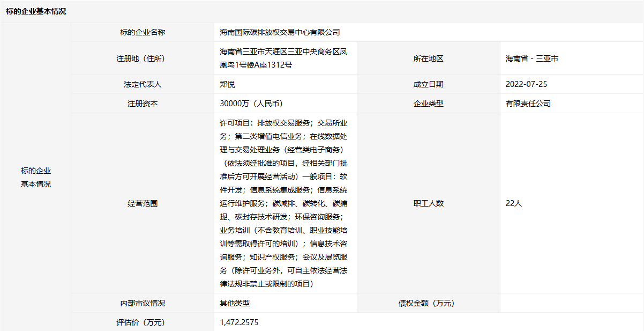
Task: Click the employee count value 22人
Action: click(513, 203)
